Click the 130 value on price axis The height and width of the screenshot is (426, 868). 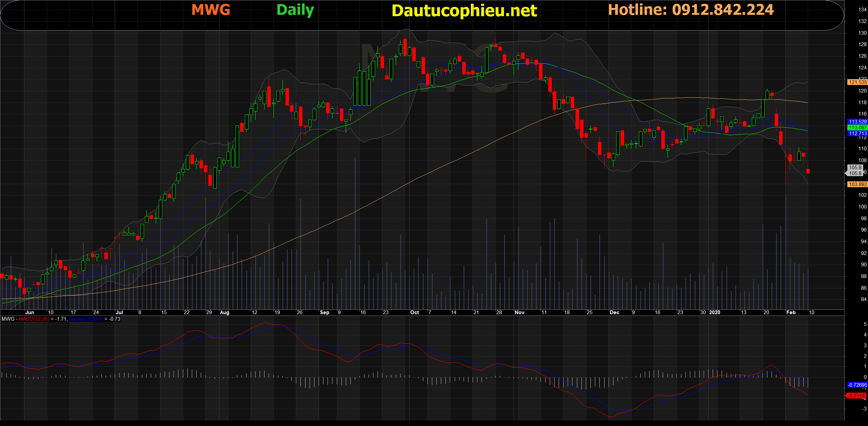(x=862, y=33)
